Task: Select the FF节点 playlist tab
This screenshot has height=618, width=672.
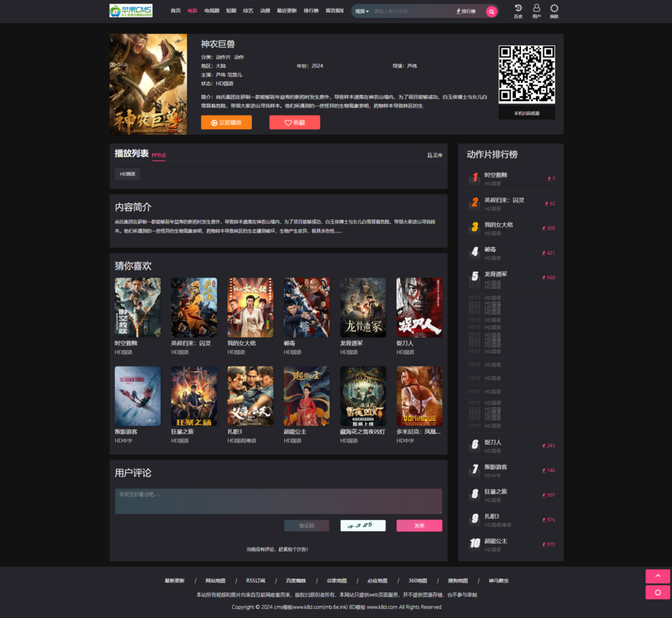Action: (159, 155)
